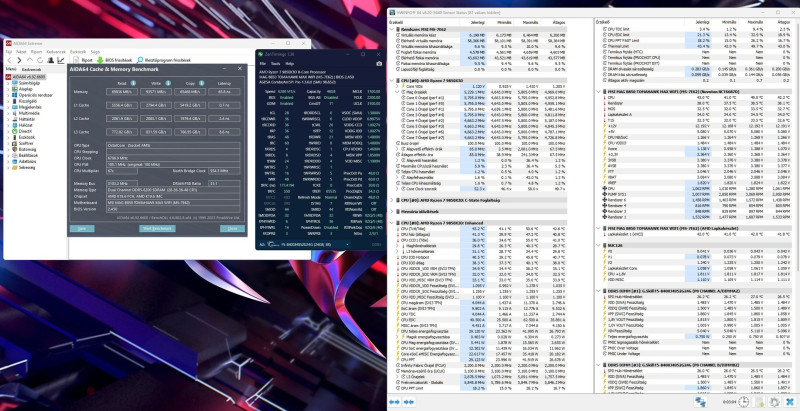Expand the Szoftver tree node
Image resolution: width=800 pixels, height=411 pixels.
click(8, 143)
